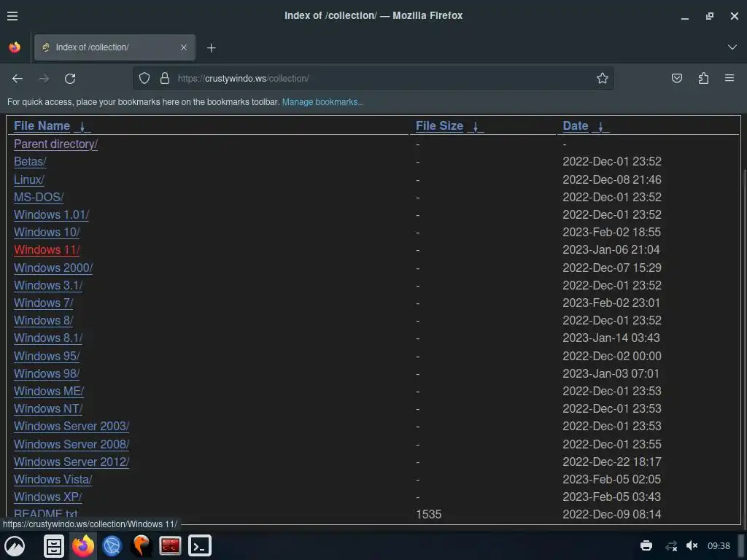Toggle Date sort direction arrow

(601, 127)
